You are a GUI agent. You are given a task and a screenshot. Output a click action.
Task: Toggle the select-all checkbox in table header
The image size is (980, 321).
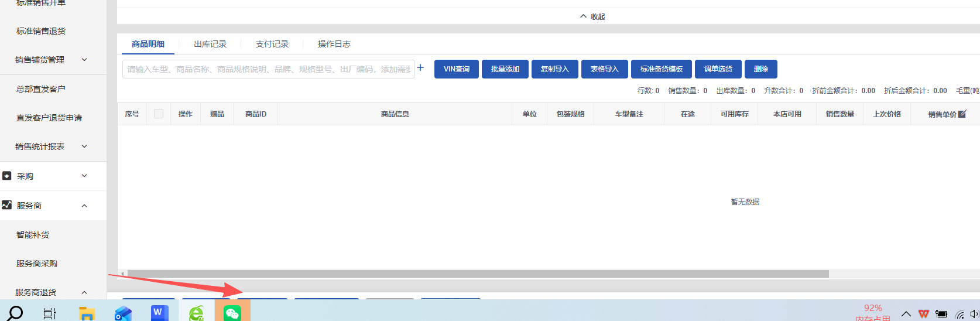click(x=159, y=114)
